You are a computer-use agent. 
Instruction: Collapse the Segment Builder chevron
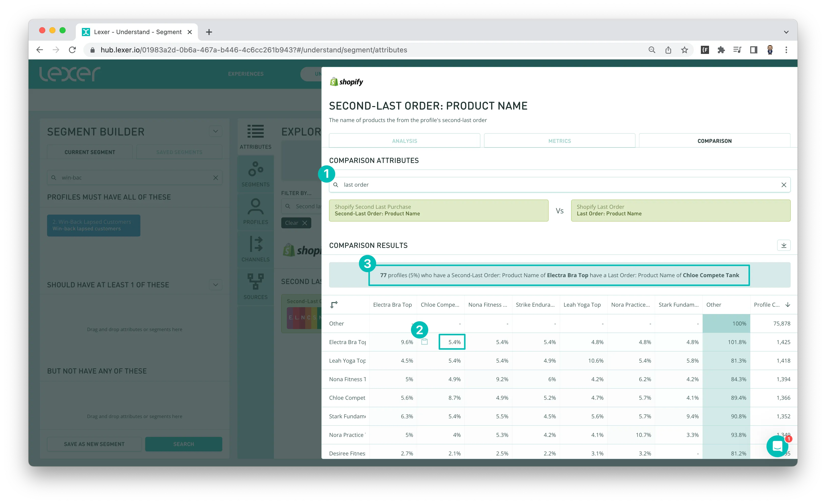(x=216, y=131)
